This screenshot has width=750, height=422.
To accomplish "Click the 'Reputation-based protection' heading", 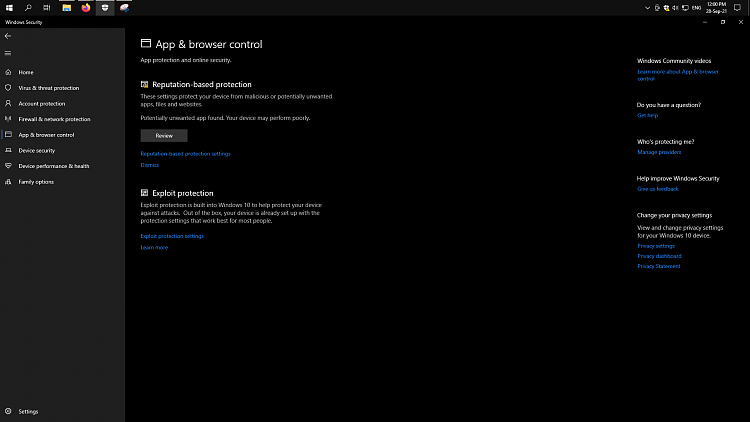I will pyautogui.click(x=202, y=84).
